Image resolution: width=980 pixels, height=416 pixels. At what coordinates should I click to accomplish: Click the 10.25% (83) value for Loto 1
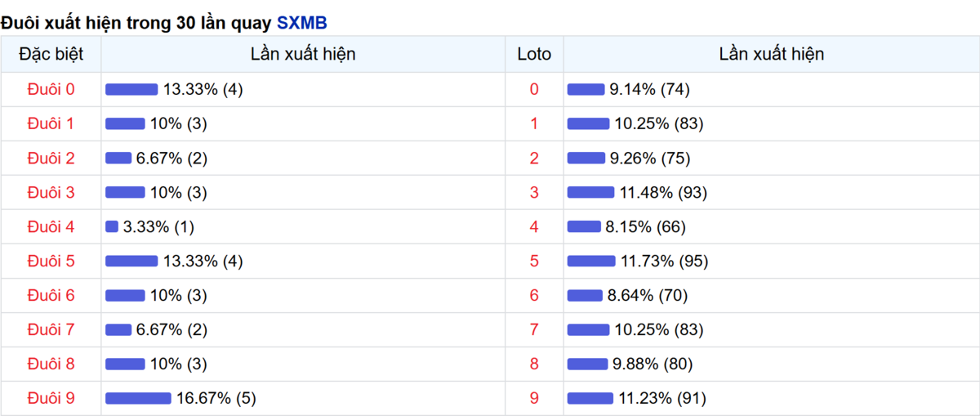point(658,123)
